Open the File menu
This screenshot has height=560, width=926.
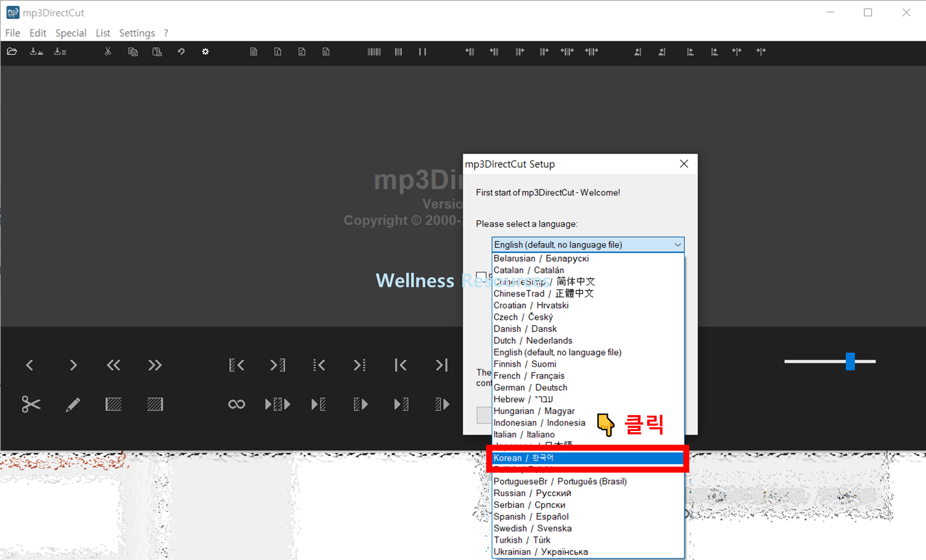tap(12, 33)
